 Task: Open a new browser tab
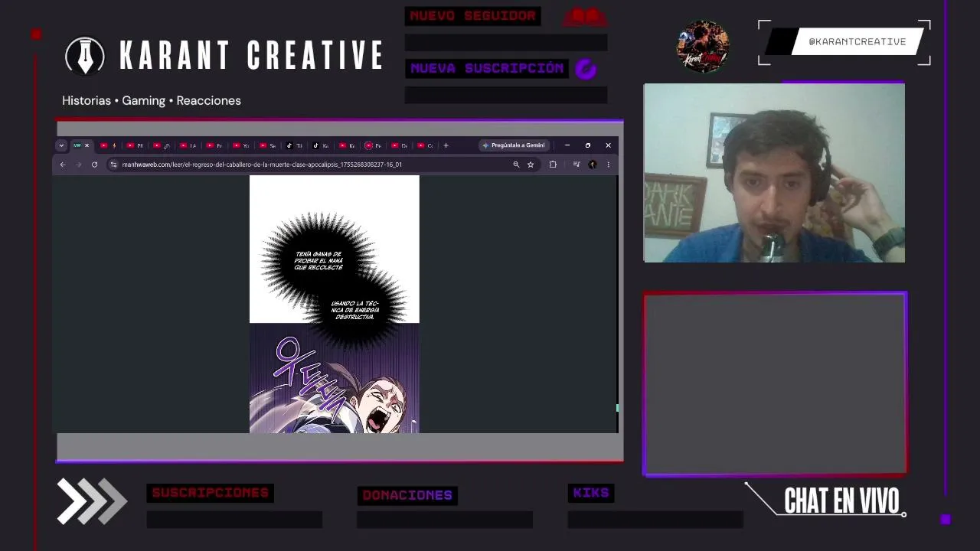[x=446, y=145]
